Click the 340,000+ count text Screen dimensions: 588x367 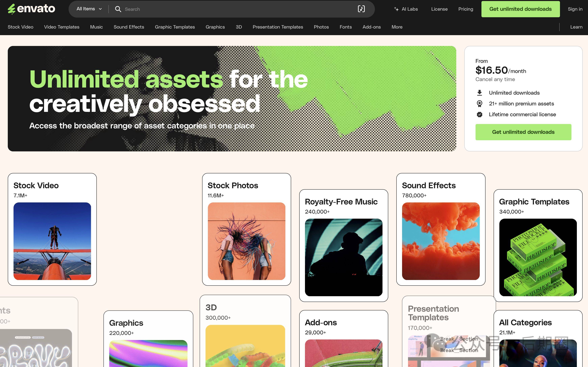[511, 212]
